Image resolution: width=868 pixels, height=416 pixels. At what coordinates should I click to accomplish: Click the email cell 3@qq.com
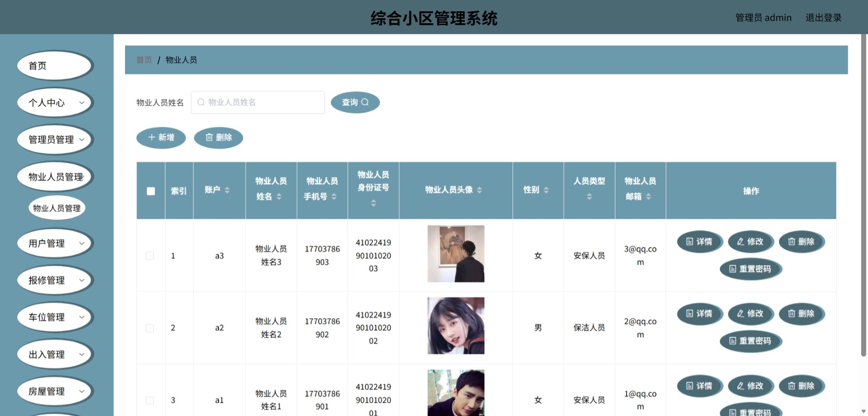point(640,256)
